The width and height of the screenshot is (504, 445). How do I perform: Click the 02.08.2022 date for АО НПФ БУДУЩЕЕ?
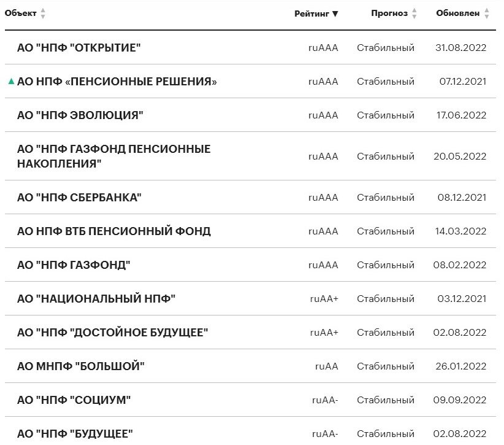click(460, 433)
